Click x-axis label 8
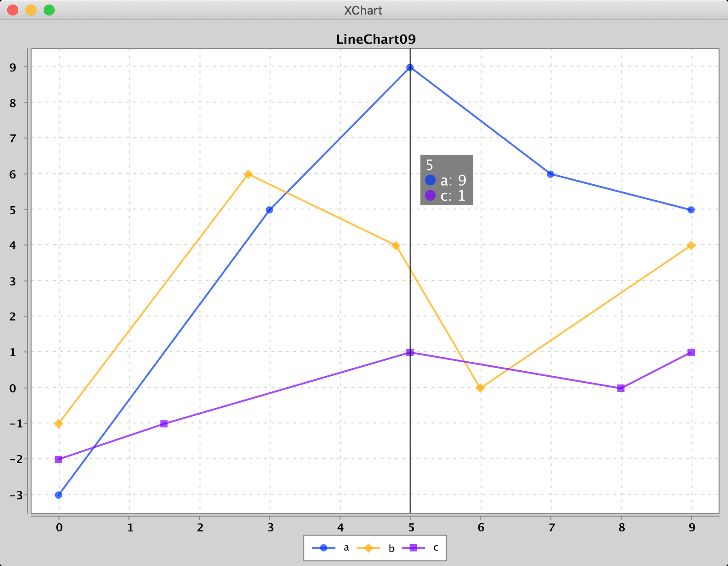 pyautogui.click(x=622, y=528)
